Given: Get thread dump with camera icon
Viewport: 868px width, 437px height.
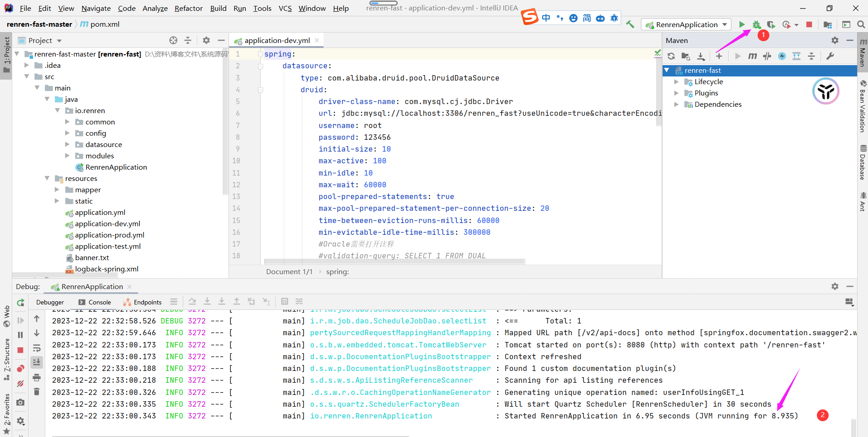Looking at the screenshot, I should pyautogui.click(x=20, y=402).
